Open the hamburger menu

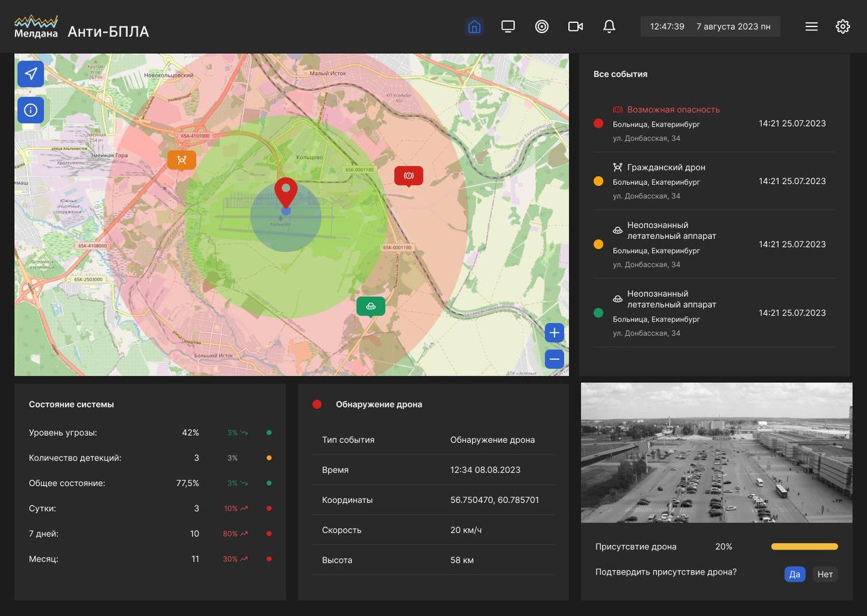click(811, 26)
